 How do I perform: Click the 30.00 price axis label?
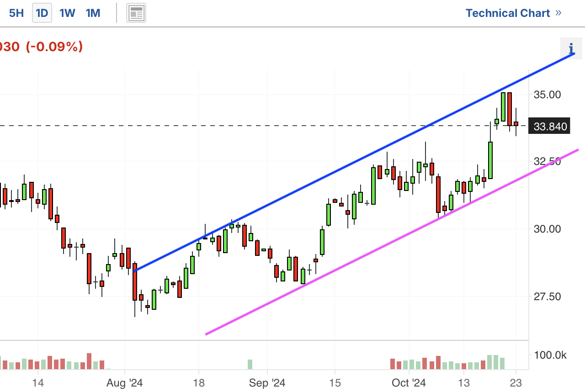547,229
